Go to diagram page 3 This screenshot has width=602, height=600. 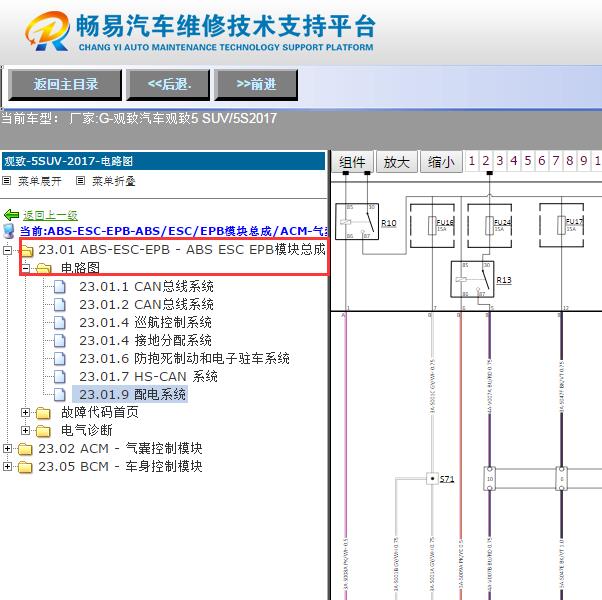499,160
